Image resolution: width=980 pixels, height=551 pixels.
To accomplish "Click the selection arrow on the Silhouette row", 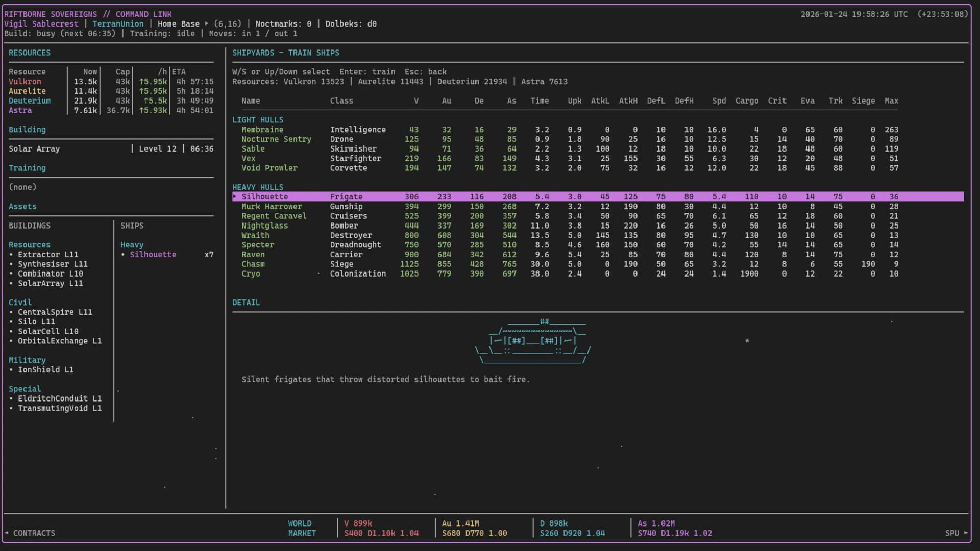I will (235, 196).
